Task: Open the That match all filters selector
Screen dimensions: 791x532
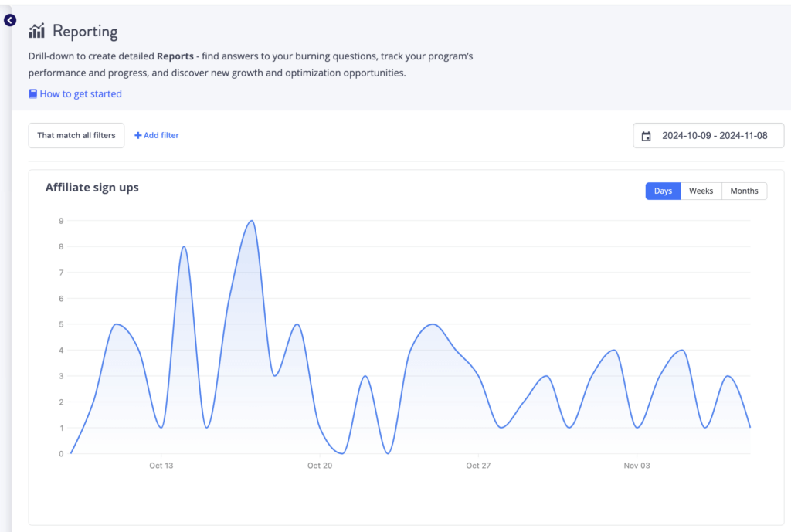Action: (x=76, y=135)
